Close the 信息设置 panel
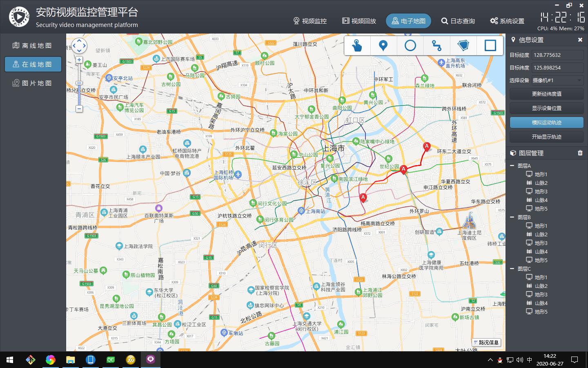This screenshot has width=588, height=368. (x=580, y=40)
